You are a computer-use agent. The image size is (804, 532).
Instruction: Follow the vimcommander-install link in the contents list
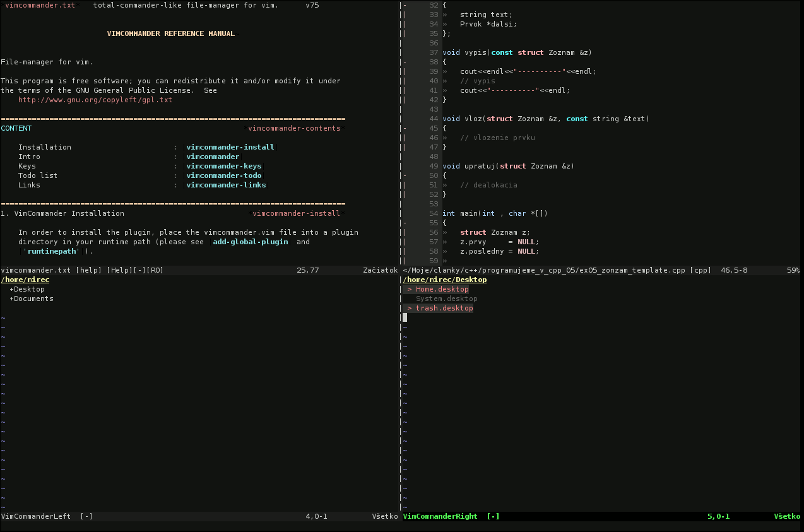pyautogui.click(x=230, y=147)
